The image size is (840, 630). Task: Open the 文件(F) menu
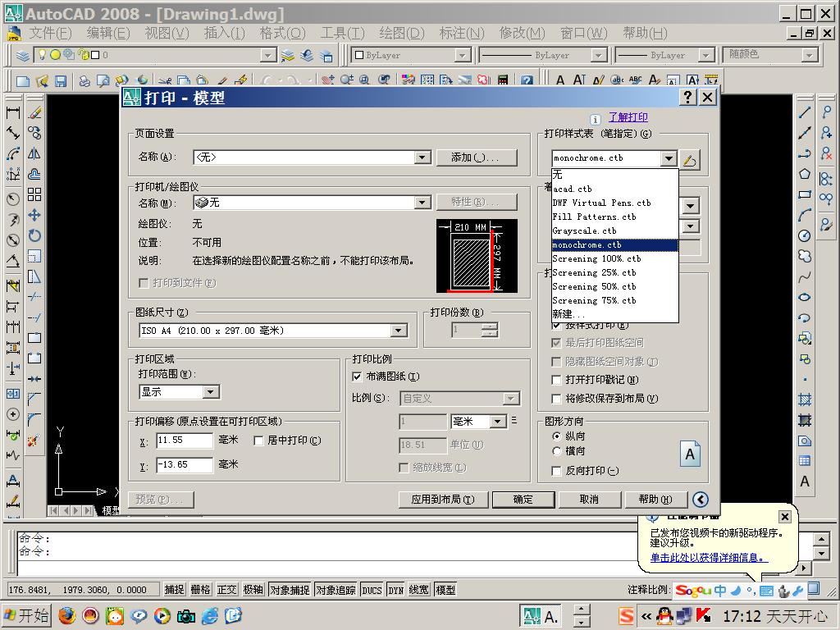50,33
